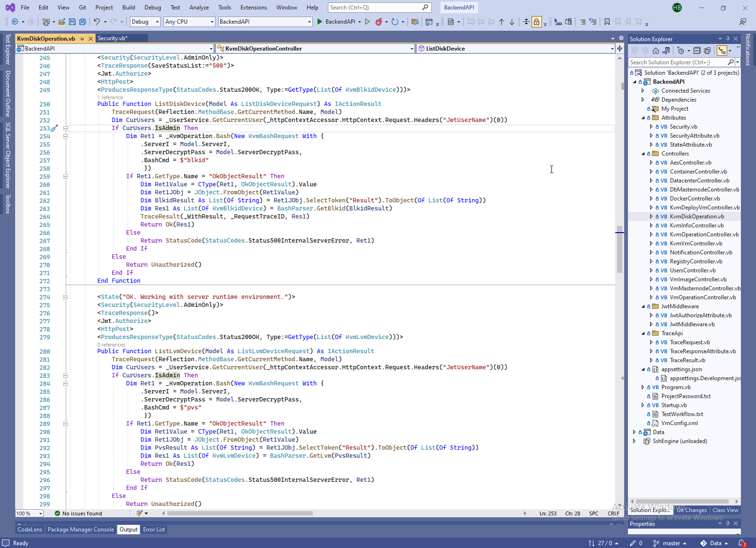Click the master branch button in status bar
This screenshot has height=548, width=756.
[x=670, y=543]
